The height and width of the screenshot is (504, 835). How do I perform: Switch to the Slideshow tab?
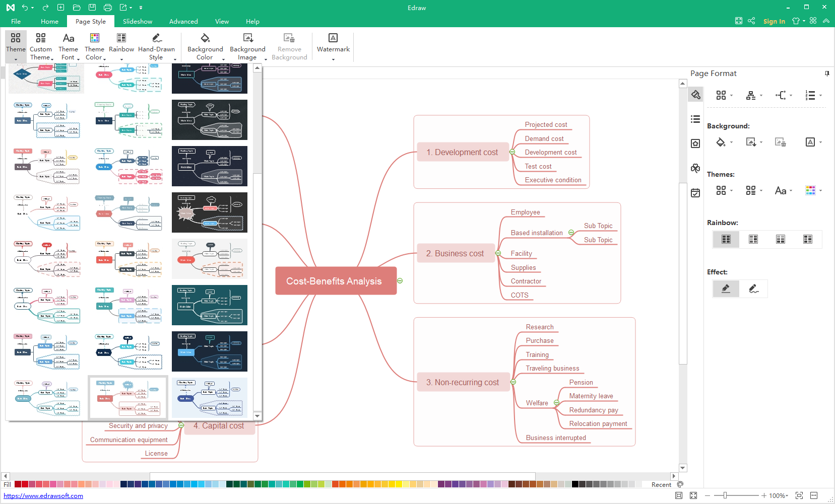[137, 22]
